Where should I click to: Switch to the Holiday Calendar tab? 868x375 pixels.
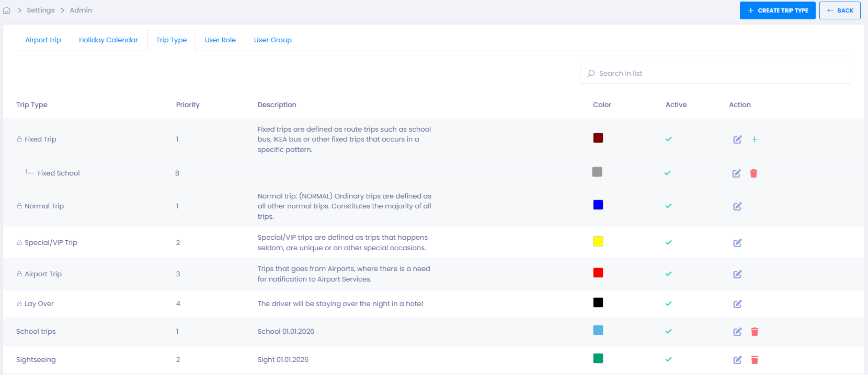click(108, 40)
